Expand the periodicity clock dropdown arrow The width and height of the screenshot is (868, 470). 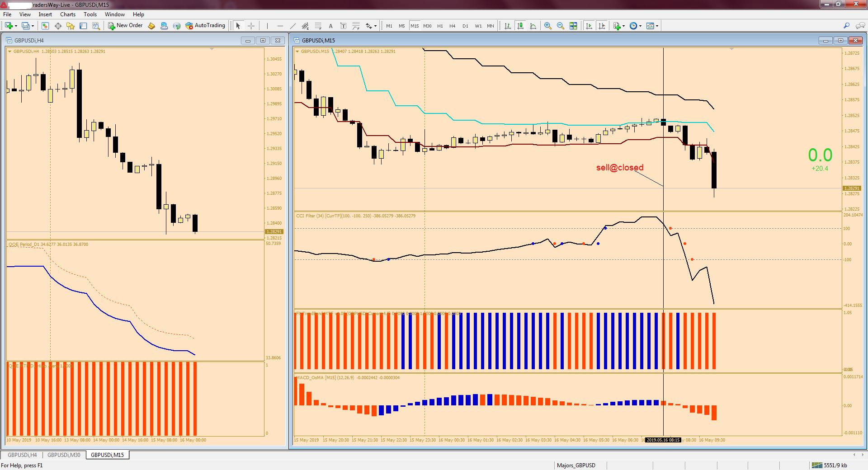pos(640,26)
